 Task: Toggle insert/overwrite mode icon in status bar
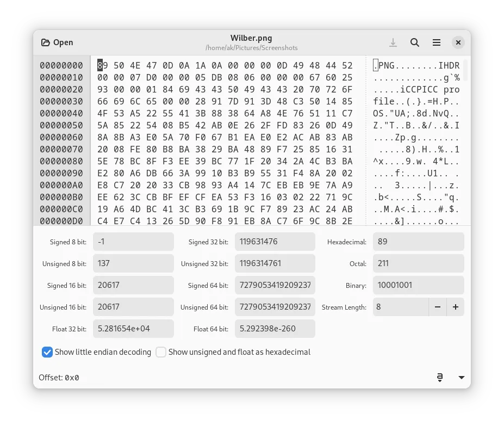(x=440, y=377)
